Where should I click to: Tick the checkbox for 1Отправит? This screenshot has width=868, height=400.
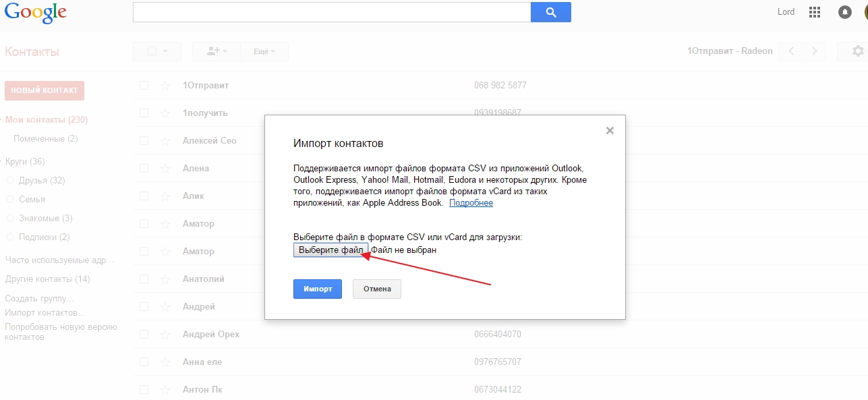coord(144,86)
